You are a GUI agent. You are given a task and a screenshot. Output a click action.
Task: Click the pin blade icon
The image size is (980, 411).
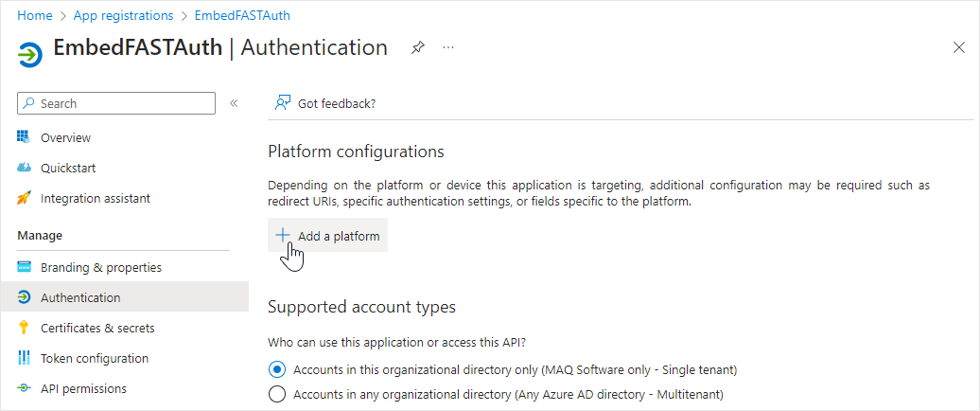pos(418,47)
